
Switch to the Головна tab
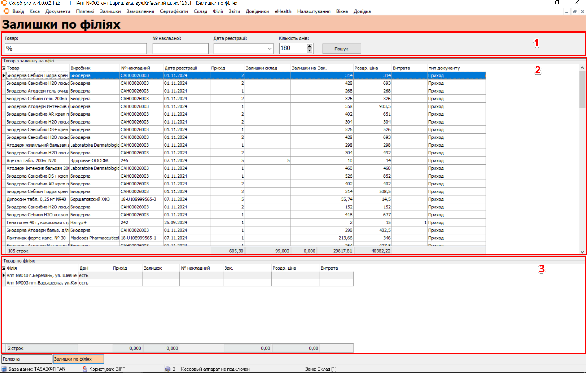click(27, 359)
